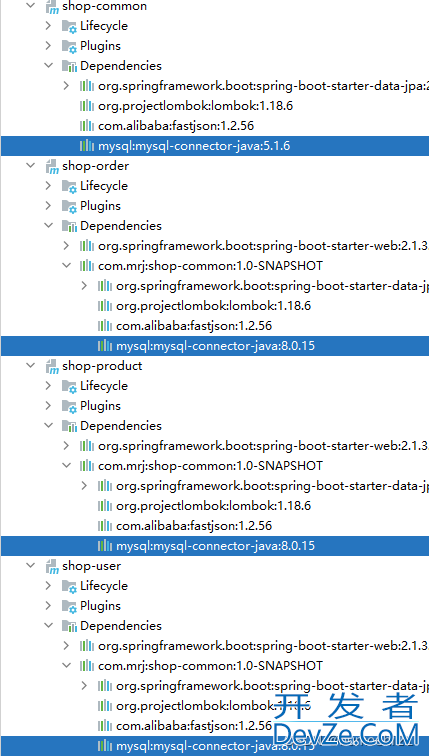Screen dimensions: 429x756
Task: Click library icon of mysql-connector-java:8.0.15 in shop-order
Action: point(105,346)
